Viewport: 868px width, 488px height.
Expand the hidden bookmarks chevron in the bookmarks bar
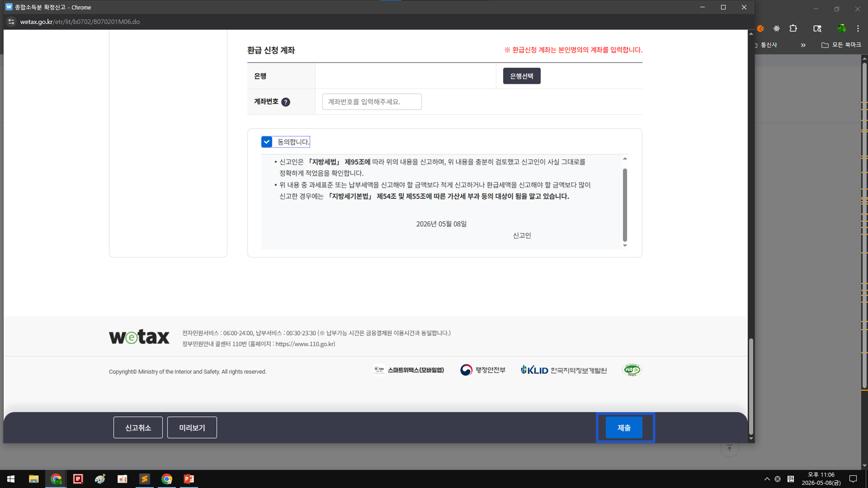click(803, 45)
